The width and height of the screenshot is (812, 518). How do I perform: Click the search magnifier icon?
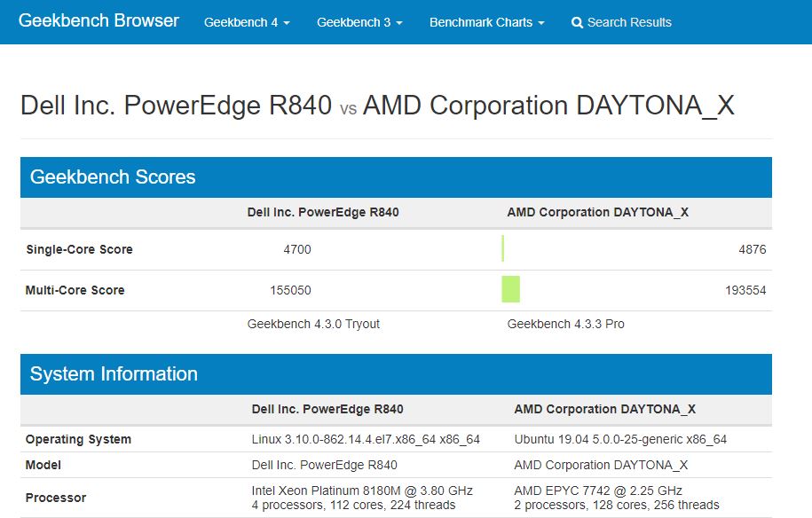pyautogui.click(x=578, y=22)
